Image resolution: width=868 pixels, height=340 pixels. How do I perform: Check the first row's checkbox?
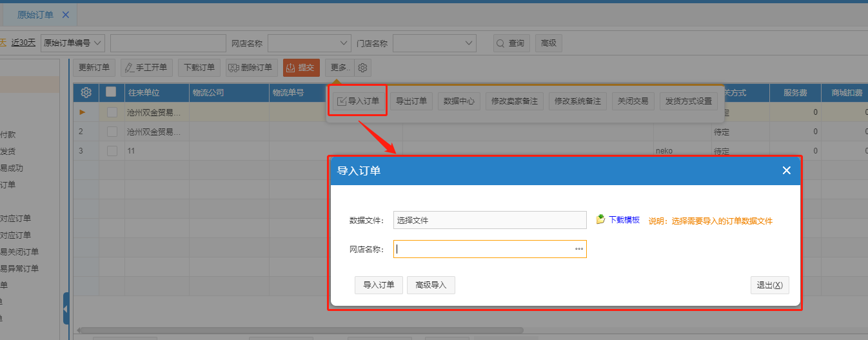[112, 112]
